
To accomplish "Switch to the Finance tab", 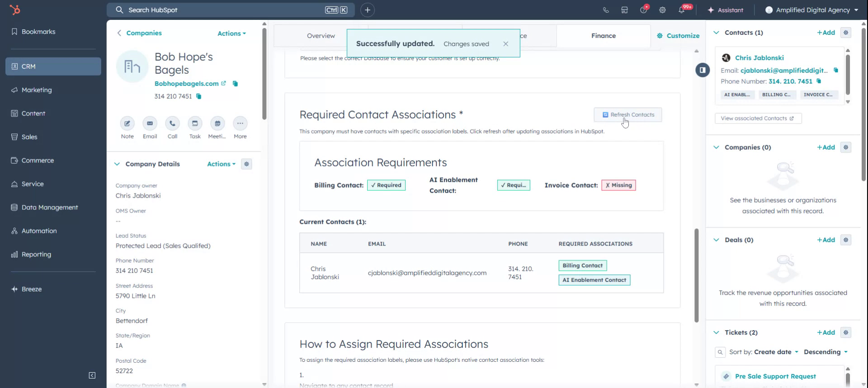I will 603,36.
